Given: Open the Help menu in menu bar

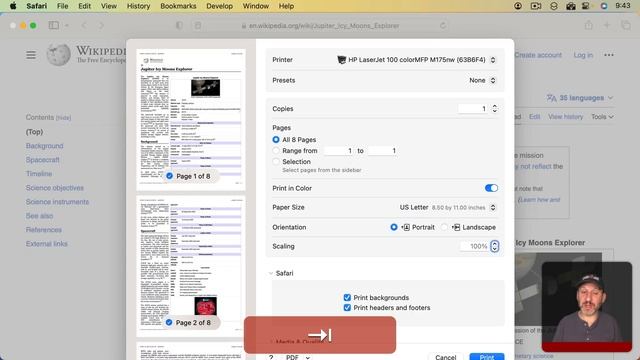Looking at the screenshot, I should point(286,6).
